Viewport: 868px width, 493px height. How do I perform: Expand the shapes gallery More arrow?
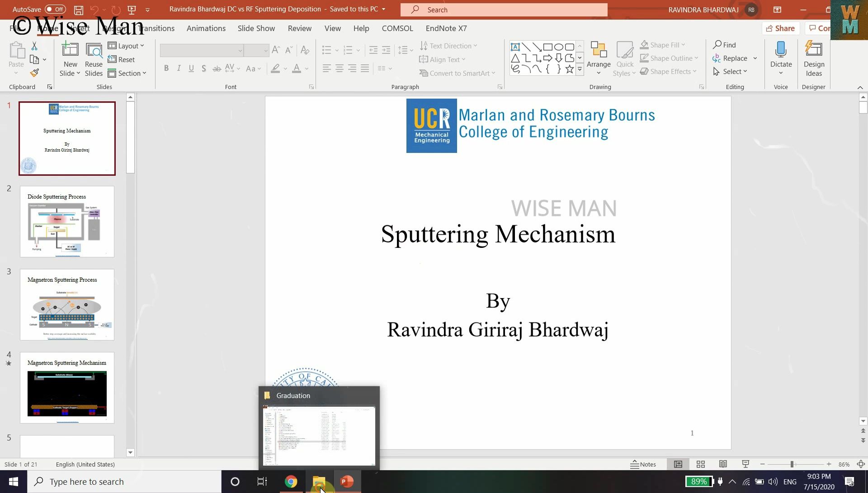(580, 69)
